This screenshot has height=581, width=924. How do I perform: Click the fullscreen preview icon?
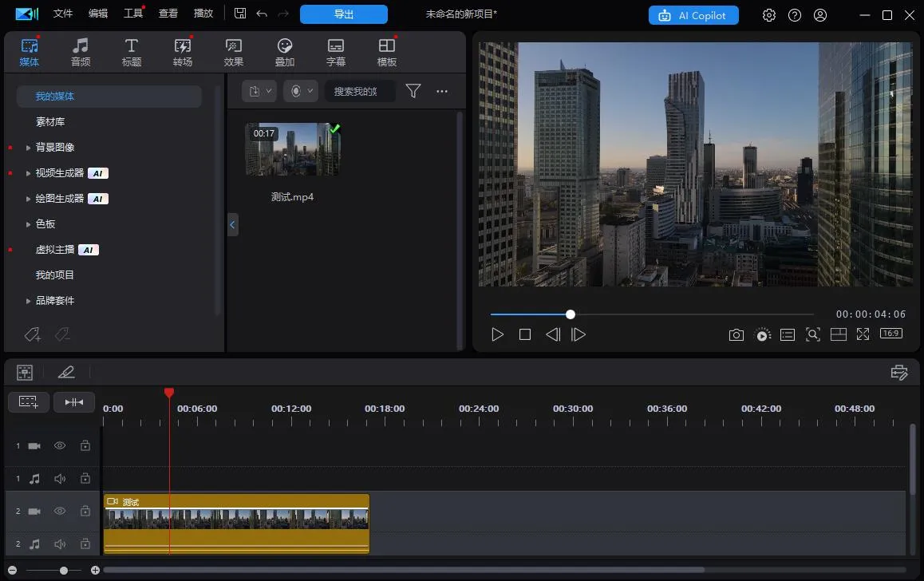[863, 335]
